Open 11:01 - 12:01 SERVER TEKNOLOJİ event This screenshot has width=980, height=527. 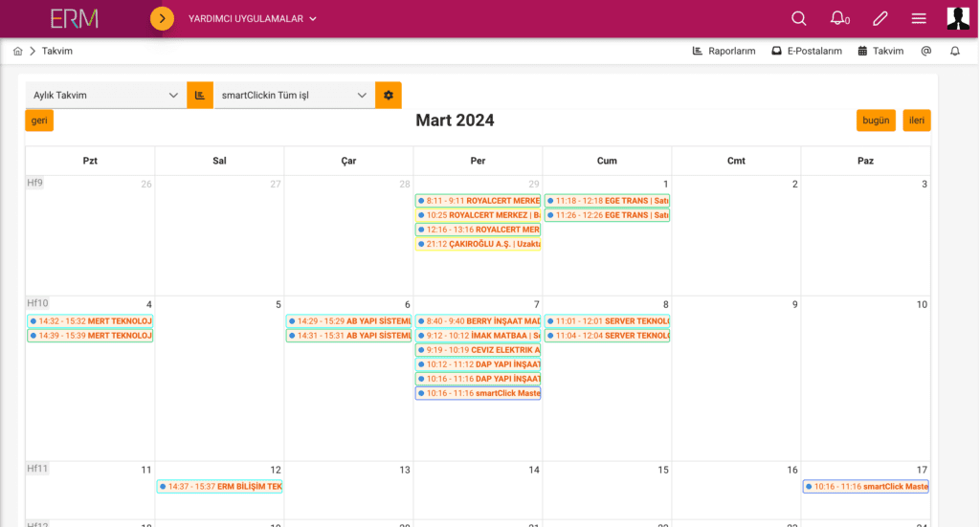pos(607,321)
